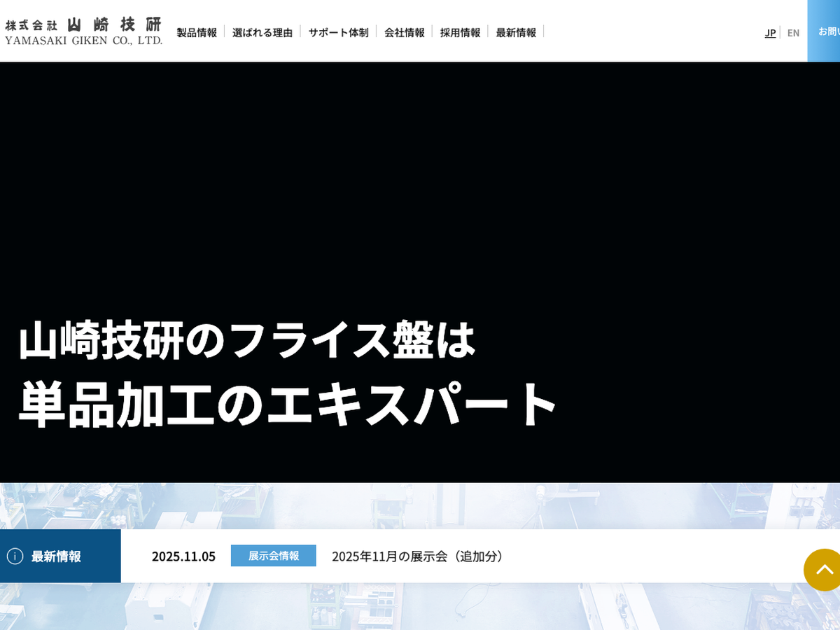Open 最新情報 in the header navigation
Image resolution: width=840 pixels, height=630 pixels.
516,32
